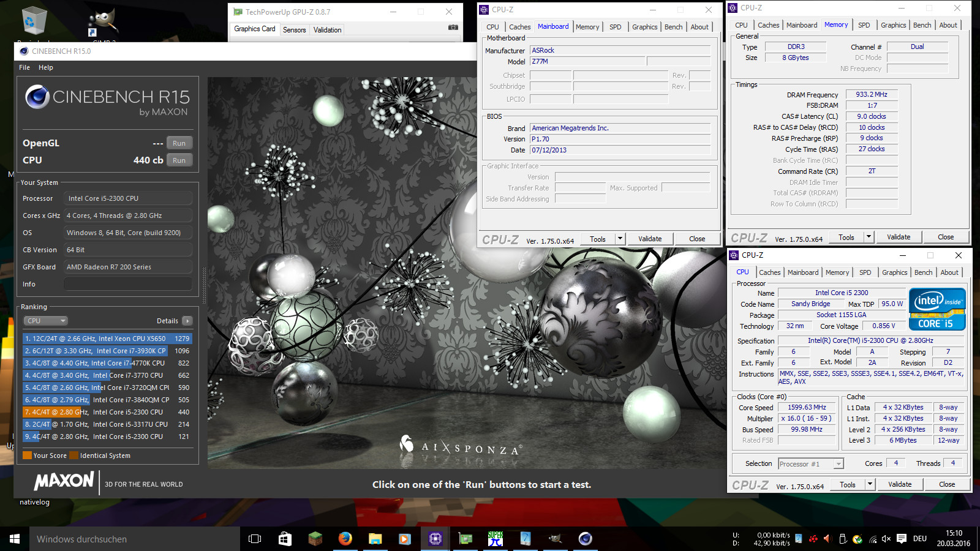Open the Super Pi taskbar icon
The image size is (980, 551).
click(496, 539)
